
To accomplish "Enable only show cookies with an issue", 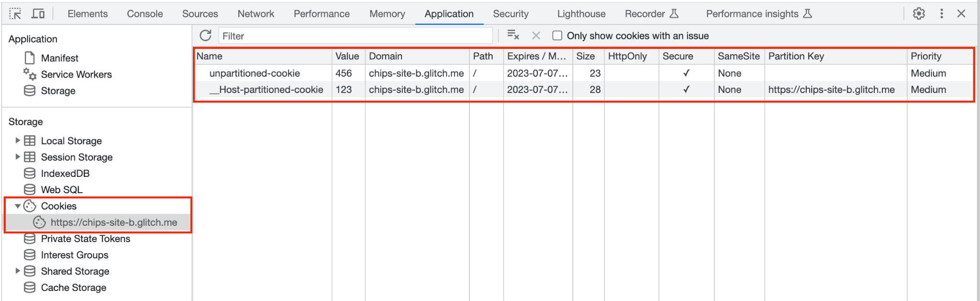I will click(557, 36).
